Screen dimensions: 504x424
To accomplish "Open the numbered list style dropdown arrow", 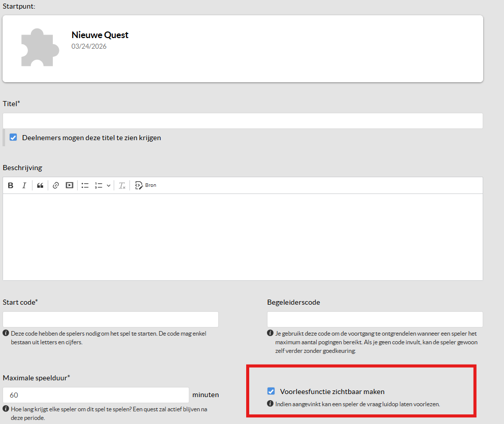I will pos(109,185).
